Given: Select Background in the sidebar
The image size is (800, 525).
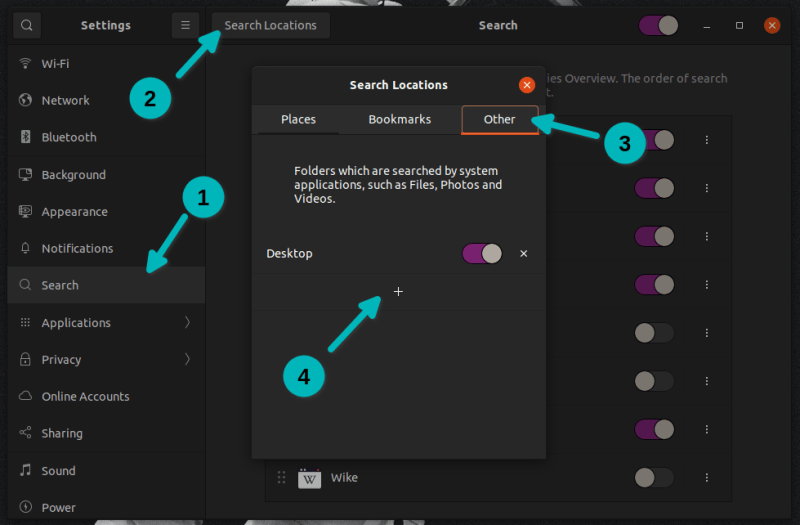Looking at the screenshot, I should 106,174.
